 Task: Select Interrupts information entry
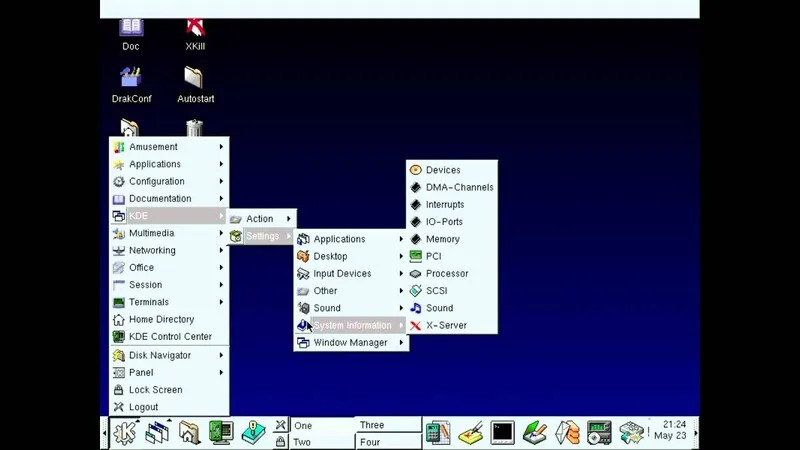tap(452, 205)
